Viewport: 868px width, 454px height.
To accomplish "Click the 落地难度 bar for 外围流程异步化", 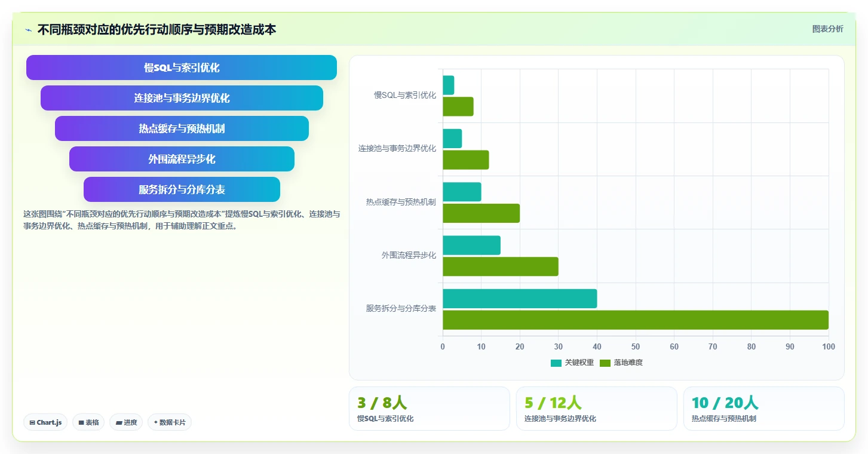I will tap(501, 266).
